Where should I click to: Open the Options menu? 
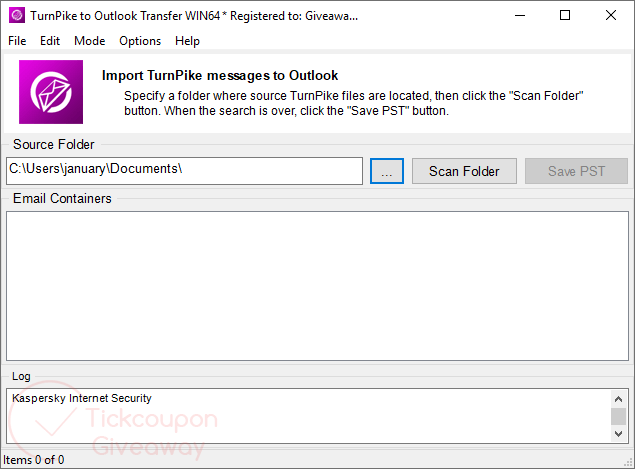(140, 41)
